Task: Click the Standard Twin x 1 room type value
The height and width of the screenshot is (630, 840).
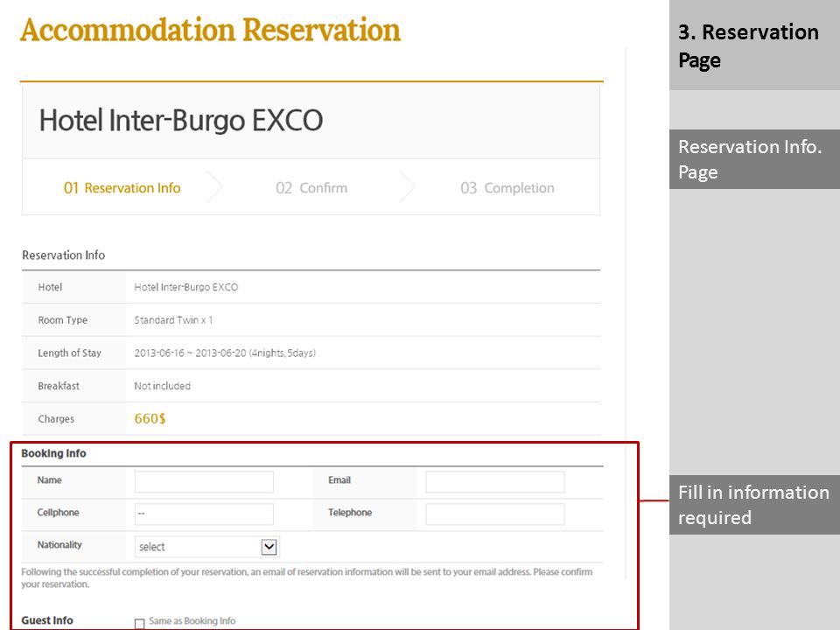Action: tap(173, 320)
